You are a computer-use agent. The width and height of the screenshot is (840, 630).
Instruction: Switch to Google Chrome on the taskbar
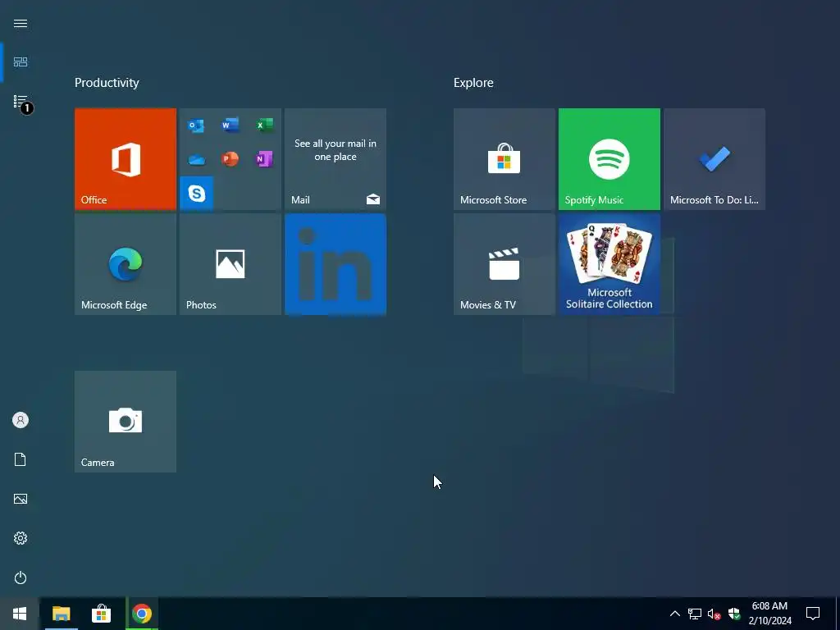pyautogui.click(x=142, y=614)
